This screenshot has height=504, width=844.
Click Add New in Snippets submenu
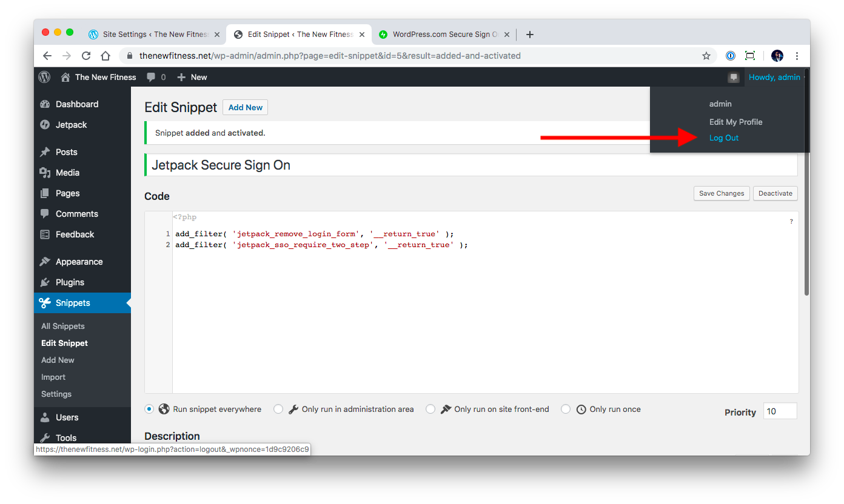pyautogui.click(x=58, y=360)
